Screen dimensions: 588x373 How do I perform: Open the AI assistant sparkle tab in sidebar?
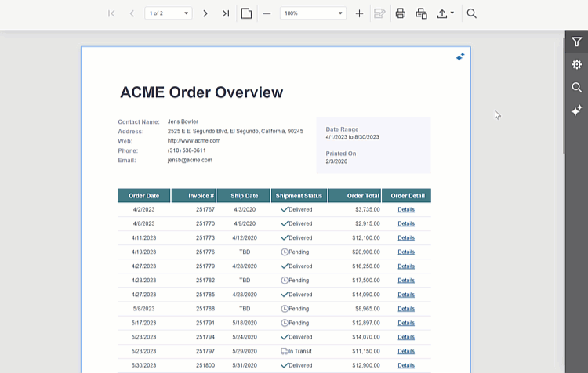(x=577, y=110)
